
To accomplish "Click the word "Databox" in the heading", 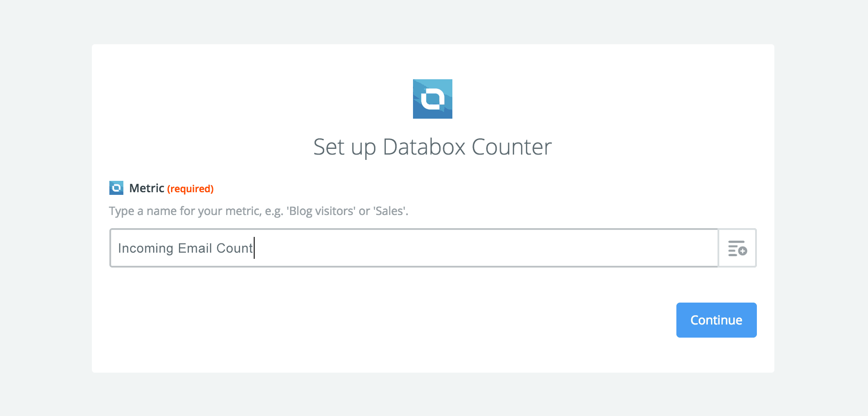I will click(x=423, y=147).
